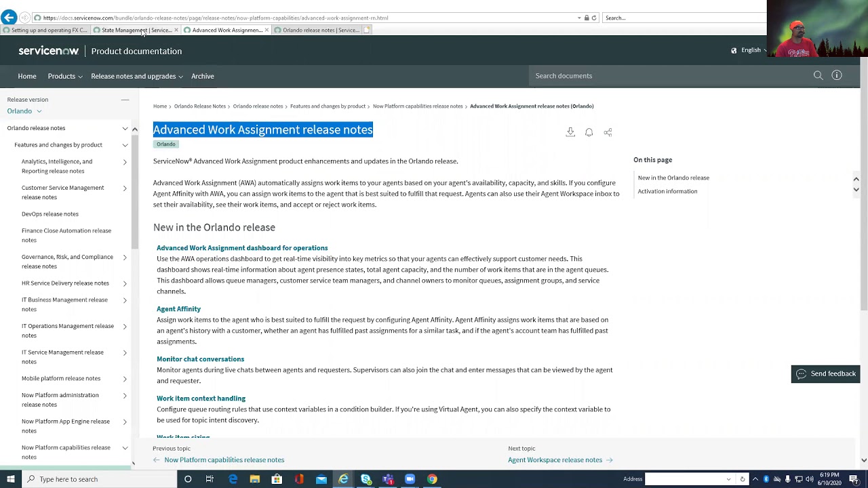Expand Governance, Risk, and Compliance arrow

(x=125, y=258)
